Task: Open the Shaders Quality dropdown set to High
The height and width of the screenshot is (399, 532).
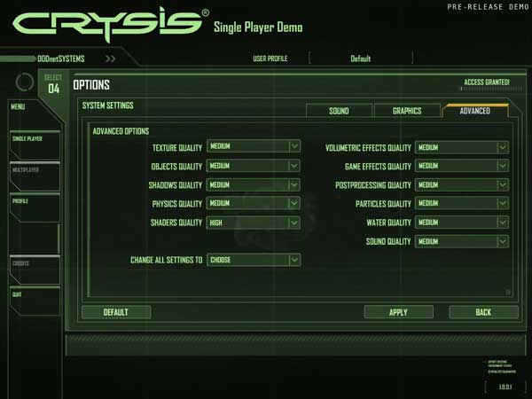Action: click(x=254, y=223)
